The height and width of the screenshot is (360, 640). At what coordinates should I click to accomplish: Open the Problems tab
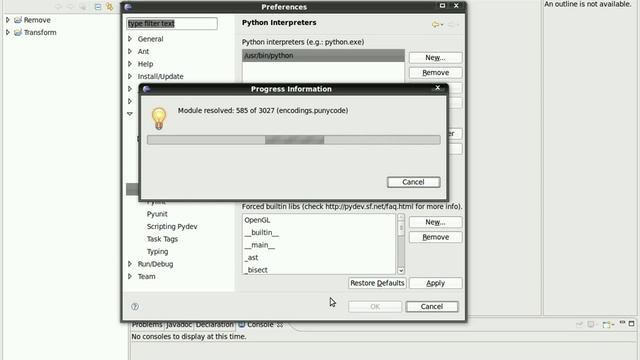coord(147,324)
